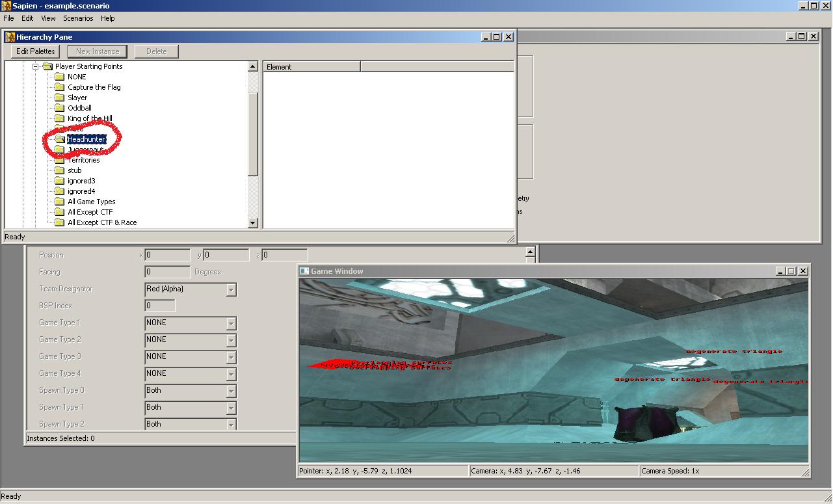
Task: Open the Game Type 4 dropdown
Action: tap(231, 375)
